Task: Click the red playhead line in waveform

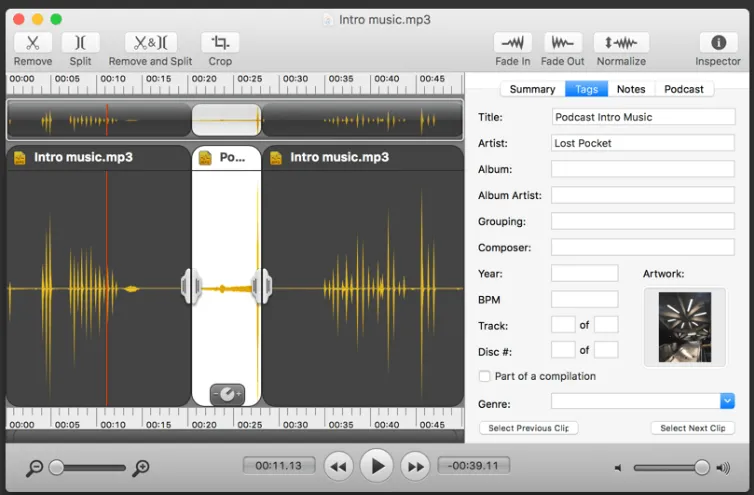Action: click(107, 289)
